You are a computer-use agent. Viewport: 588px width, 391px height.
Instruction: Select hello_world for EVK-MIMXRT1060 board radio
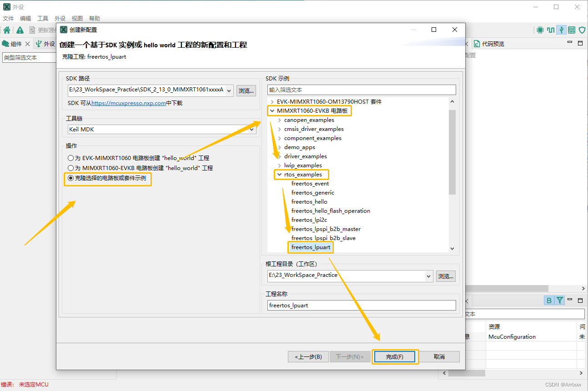[x=70, y=158]
